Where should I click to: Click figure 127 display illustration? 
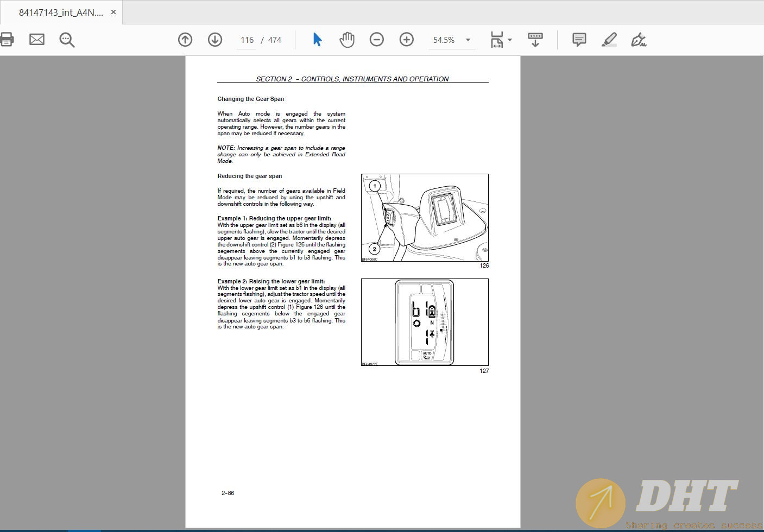click(x=425, y=322)
